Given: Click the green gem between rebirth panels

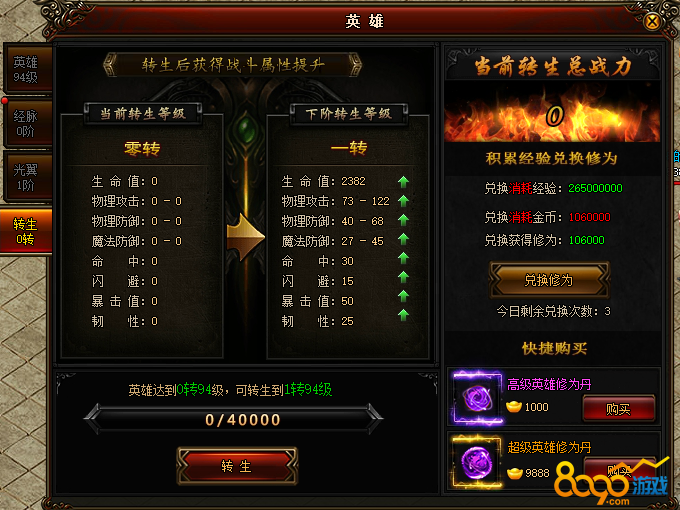Looking at the screenshot, I should (246, 128).
